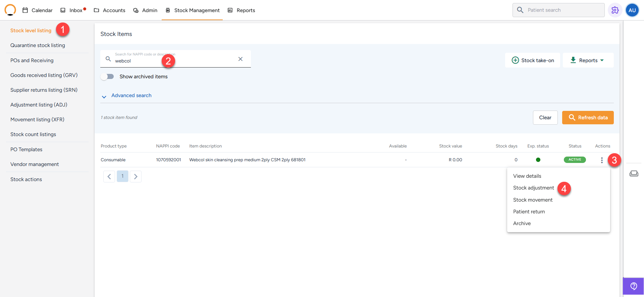Click the Exp. status column header
The image size is (644, 297).
(x=538, y=146)
